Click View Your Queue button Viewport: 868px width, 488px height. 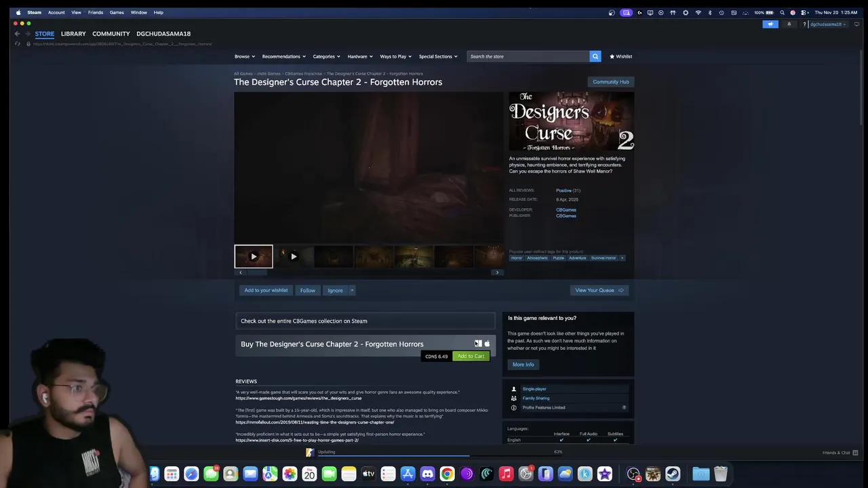(599, 290)
